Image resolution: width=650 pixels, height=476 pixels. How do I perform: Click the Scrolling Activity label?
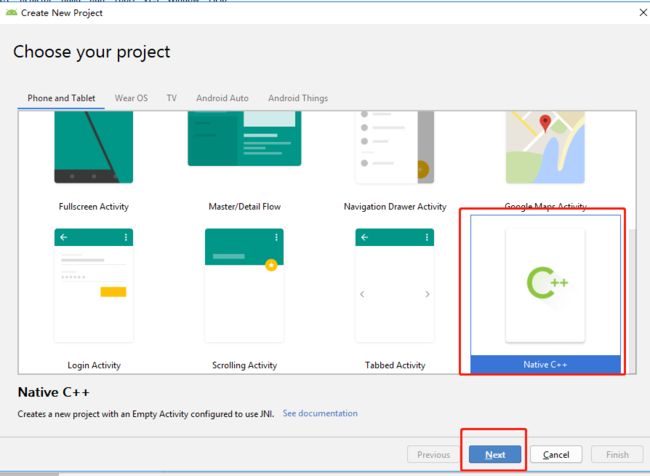(x=245, y=365)
